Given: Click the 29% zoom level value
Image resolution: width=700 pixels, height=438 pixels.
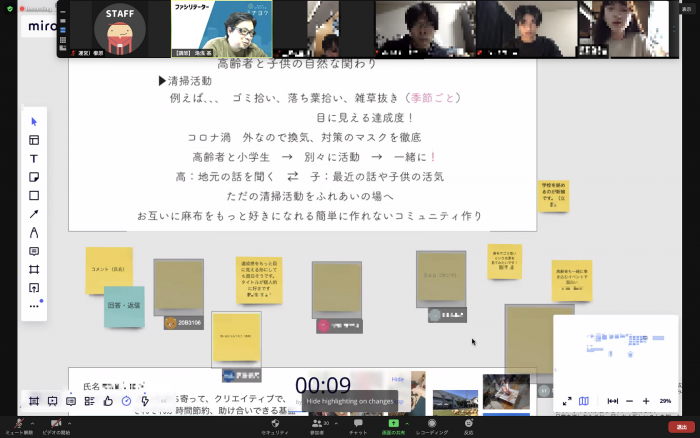Looking at the screenshot, I should [665, 401].
